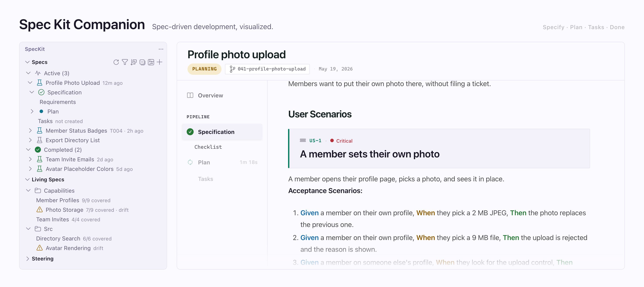
Task: Click the flask icon beside Team Invite Emails
Action: (x=40, y=159)
